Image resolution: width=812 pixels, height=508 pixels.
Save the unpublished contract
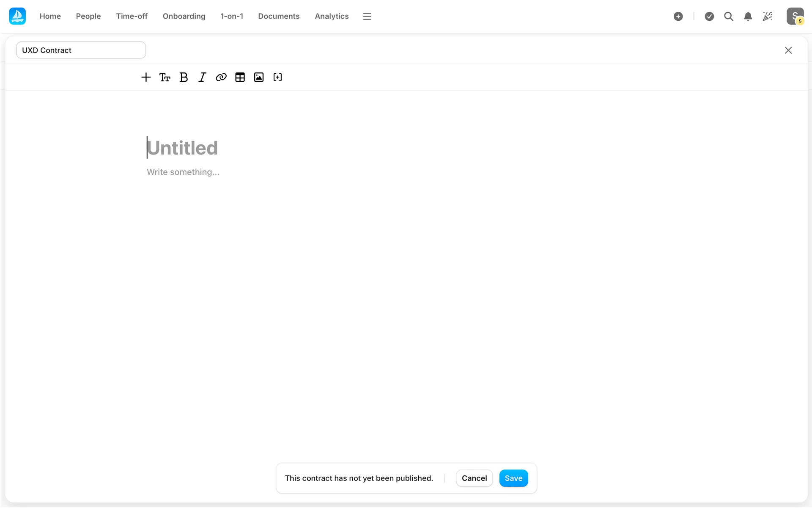pyautogui.click(x=513, y=478)
